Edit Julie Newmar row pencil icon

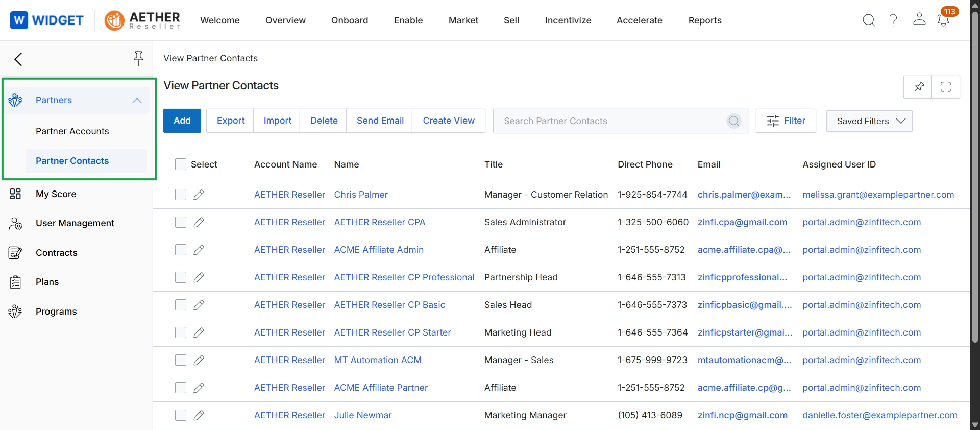point(199,415)
